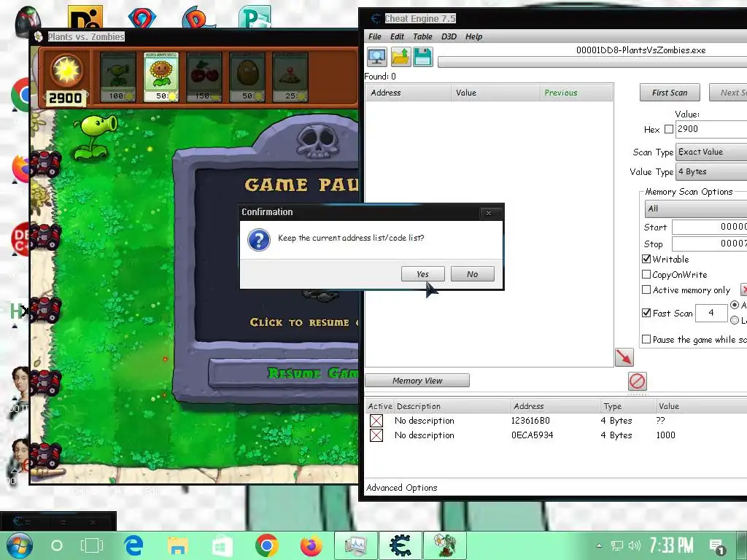Enable the CopyOnWrite checkbox
Screen dimensions: 747x560
[x=646, y=274]
